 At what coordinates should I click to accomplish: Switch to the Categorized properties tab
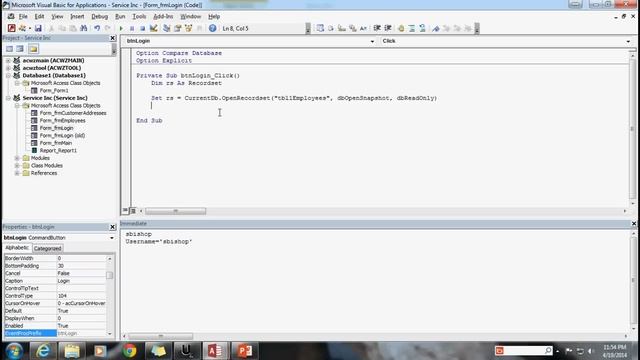47,248
